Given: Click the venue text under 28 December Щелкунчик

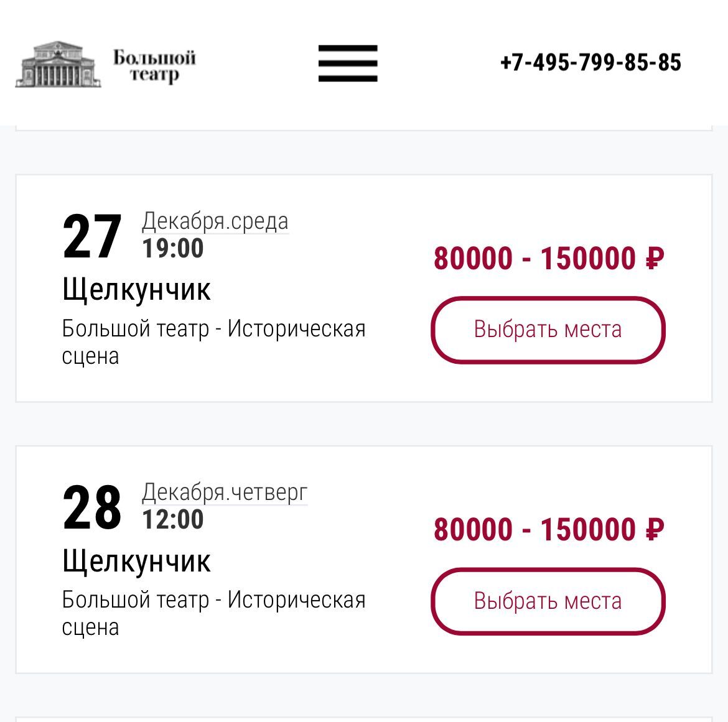Looking at the screenshot, I should [213, 613].
